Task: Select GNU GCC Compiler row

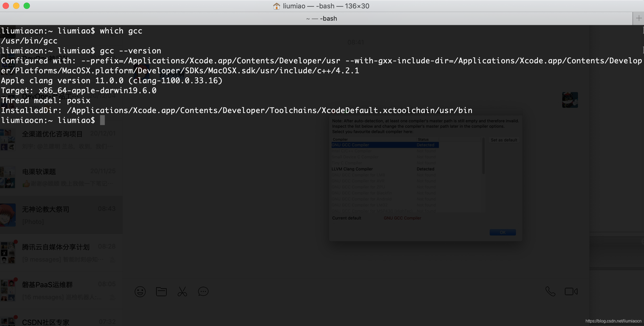Action: click(385, 145)
